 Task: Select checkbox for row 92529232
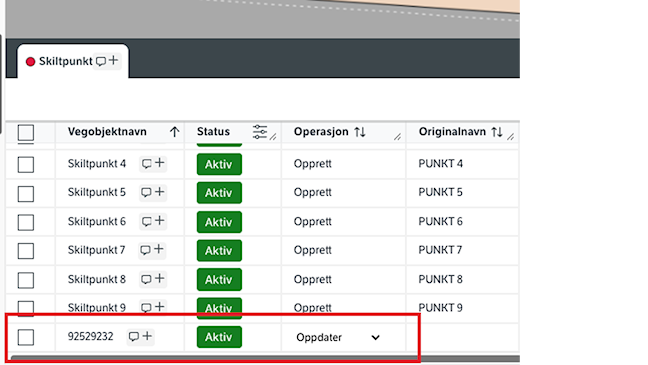click(26, 337)
